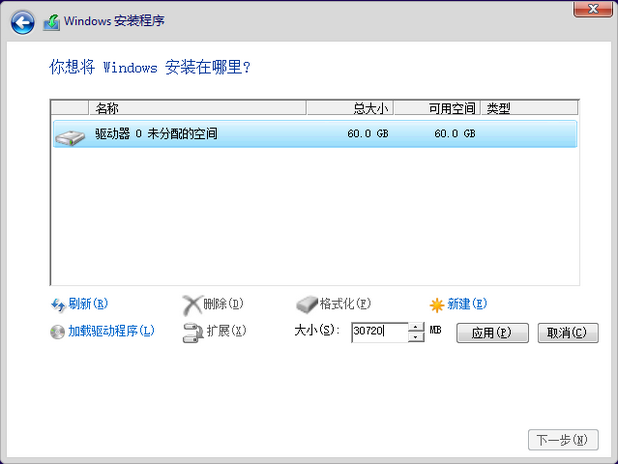Click the 60.0 GB free space cell
618x464 pixels.
pyautogui.click(x=455, y=134)
